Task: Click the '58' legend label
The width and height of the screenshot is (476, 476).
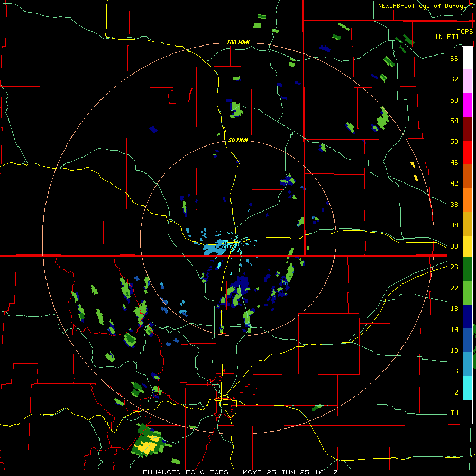Action: 454,100
